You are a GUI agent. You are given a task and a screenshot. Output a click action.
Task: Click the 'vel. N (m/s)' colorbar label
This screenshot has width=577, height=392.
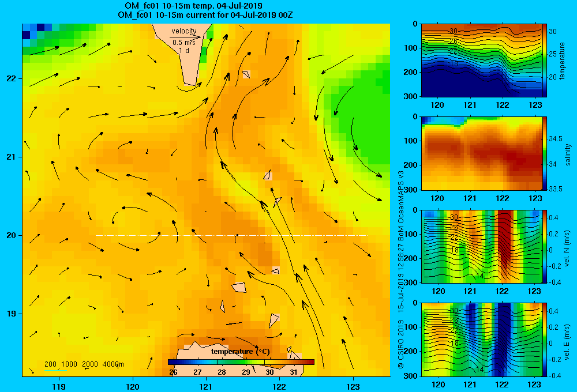tap(567, 248)
